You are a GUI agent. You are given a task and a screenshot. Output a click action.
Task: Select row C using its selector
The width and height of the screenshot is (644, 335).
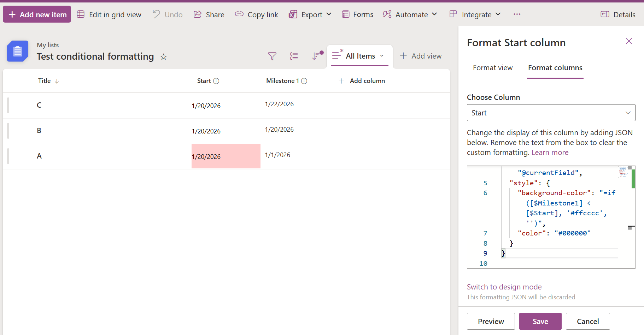[8, 105]
